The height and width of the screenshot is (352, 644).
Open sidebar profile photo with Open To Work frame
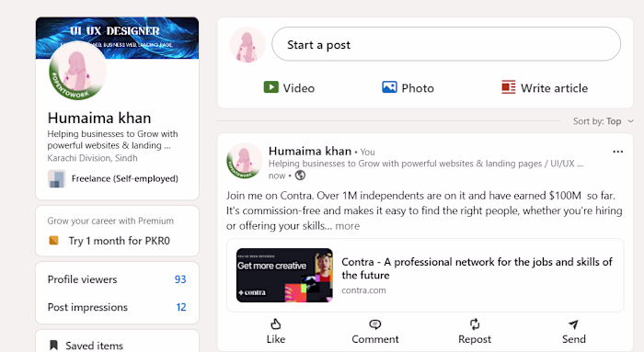click(x=77, y=71)
